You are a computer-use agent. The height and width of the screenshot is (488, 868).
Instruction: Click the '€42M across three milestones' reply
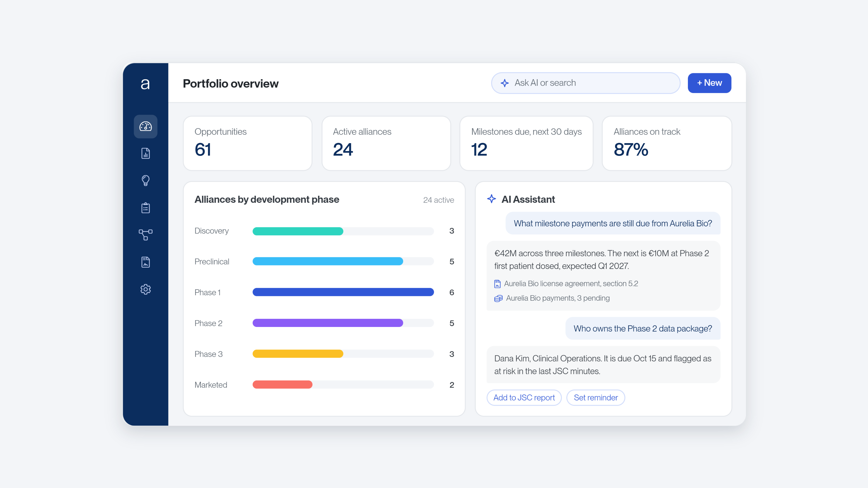point(603,275)
